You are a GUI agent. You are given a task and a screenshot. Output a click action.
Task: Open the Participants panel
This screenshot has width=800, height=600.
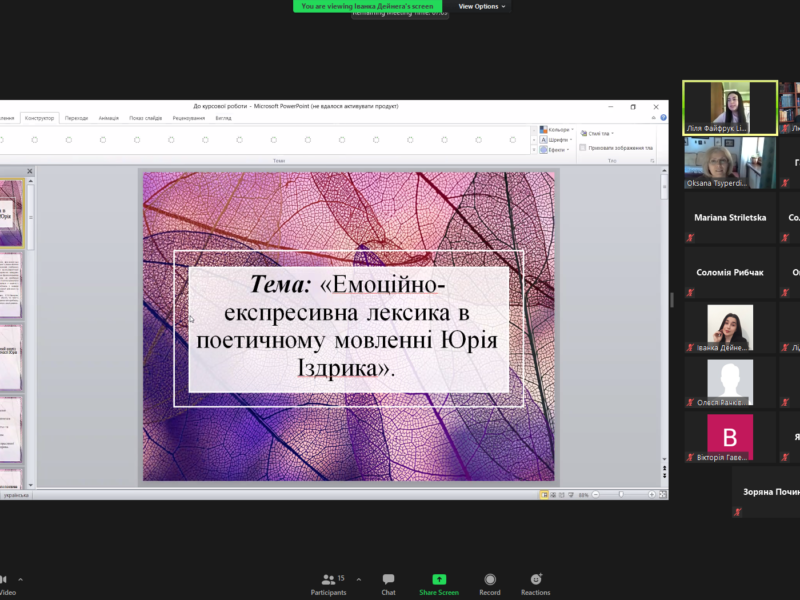click(x=328, y=580)
